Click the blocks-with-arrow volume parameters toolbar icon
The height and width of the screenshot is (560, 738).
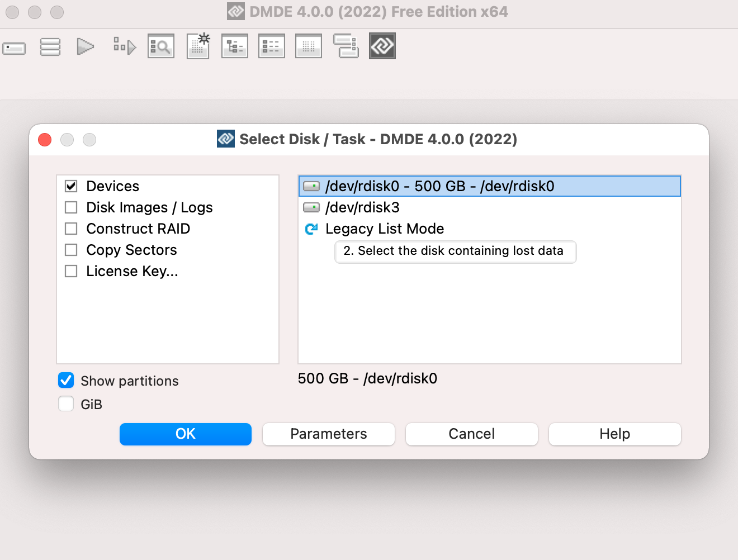[x=125, y=46]
